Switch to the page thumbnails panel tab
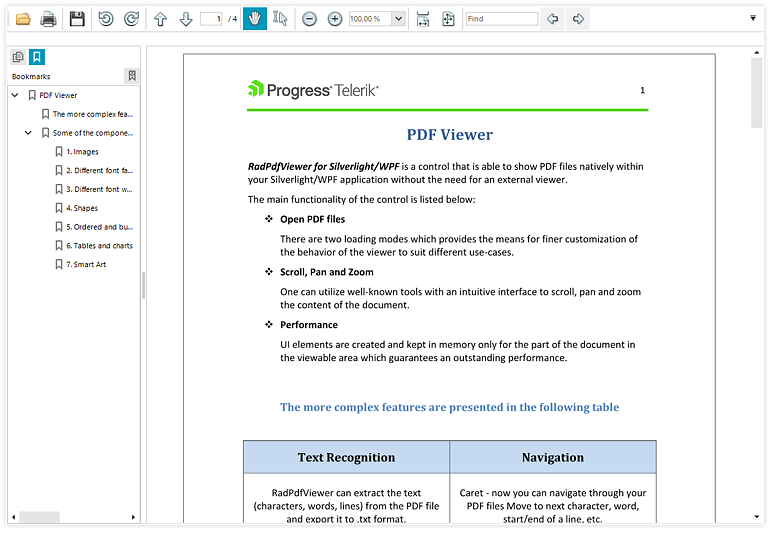This screenshot has width=770, height=533. coord(18,57)
